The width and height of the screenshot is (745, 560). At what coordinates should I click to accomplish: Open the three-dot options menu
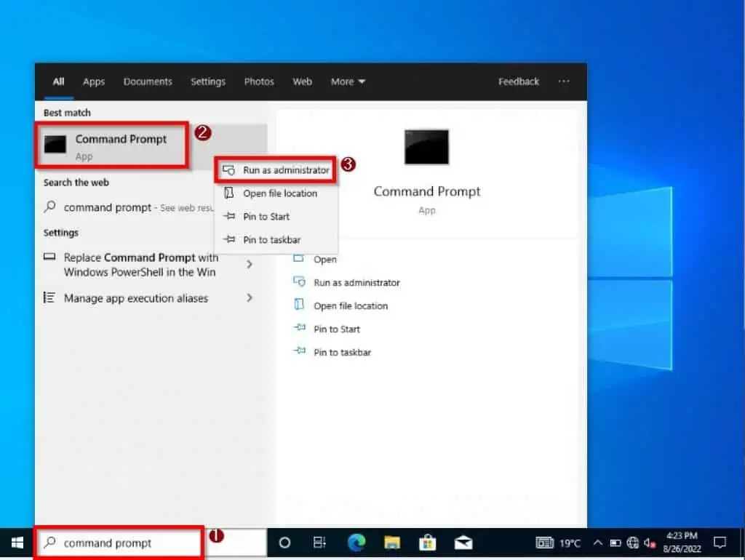[564, 81]
